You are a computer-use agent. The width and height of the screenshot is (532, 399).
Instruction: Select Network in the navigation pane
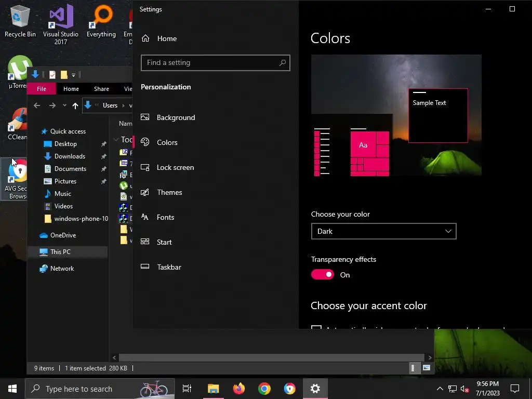click(57, 269)
